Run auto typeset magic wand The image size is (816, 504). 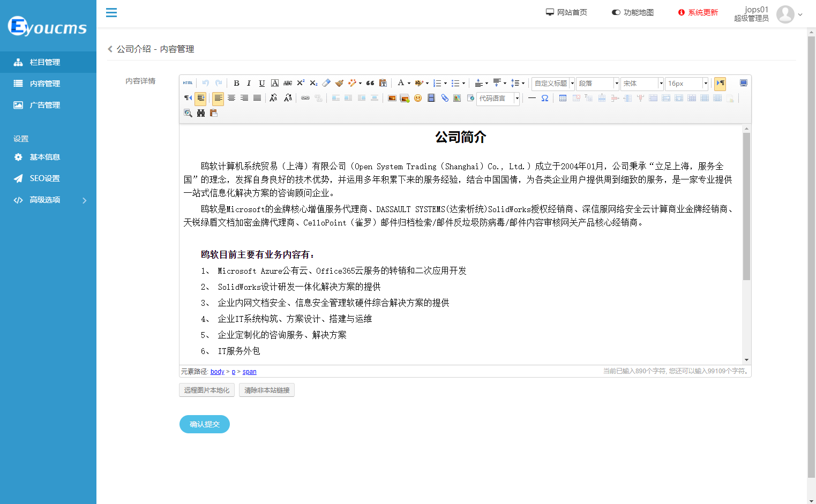(x=352, y=83)
